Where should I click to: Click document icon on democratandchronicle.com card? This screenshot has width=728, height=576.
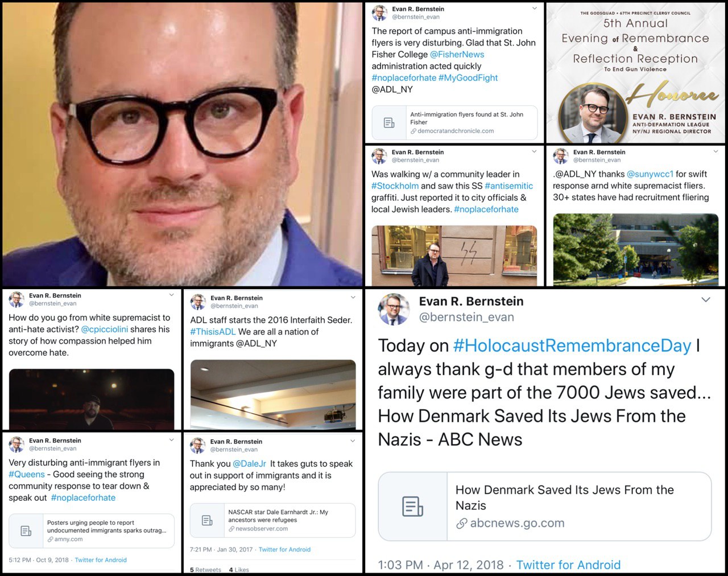pyautogui.click(x=389, y=122)
